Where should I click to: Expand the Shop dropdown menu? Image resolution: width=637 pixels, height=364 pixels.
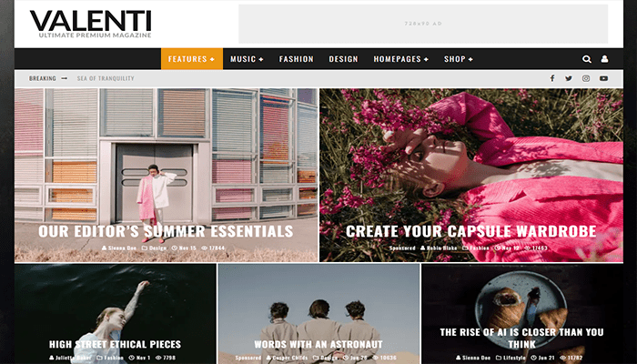tap(459, 59)
